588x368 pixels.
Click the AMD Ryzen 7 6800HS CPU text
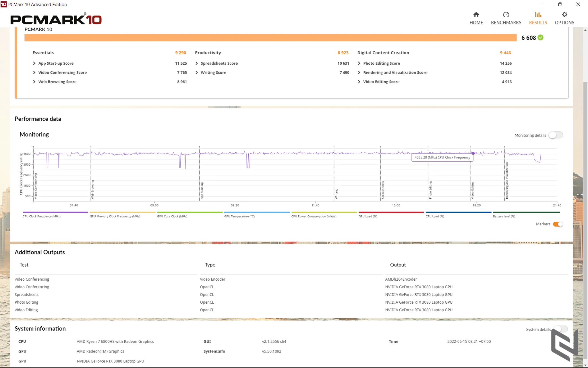tap(115, 342)
